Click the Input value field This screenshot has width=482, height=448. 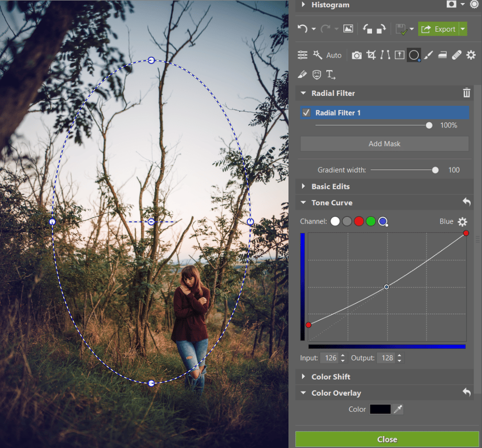(x=330, y=358)
